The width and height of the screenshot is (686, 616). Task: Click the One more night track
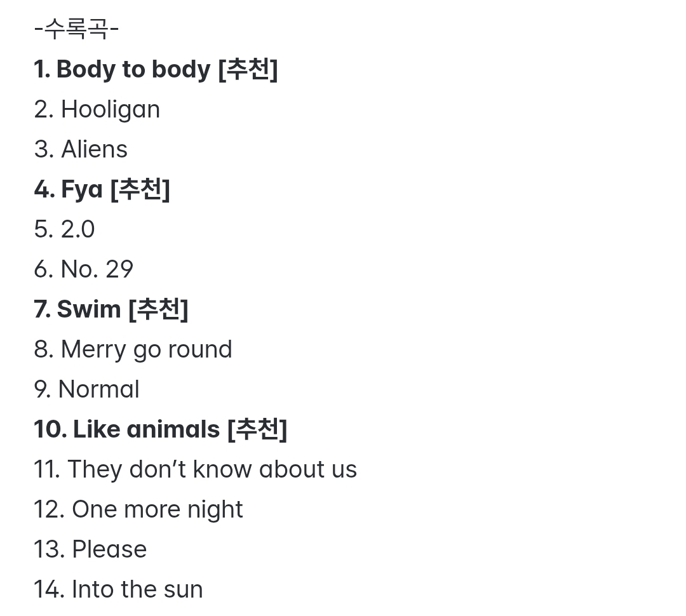[157, 509]
